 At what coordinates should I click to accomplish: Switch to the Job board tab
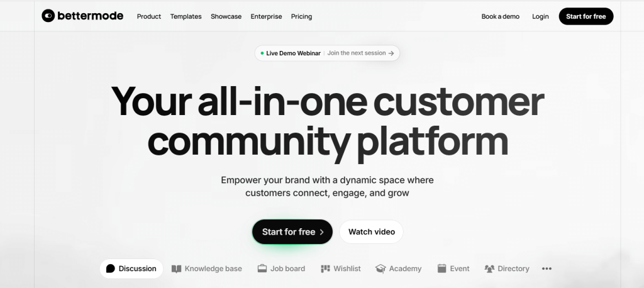[x=281, y=269]
